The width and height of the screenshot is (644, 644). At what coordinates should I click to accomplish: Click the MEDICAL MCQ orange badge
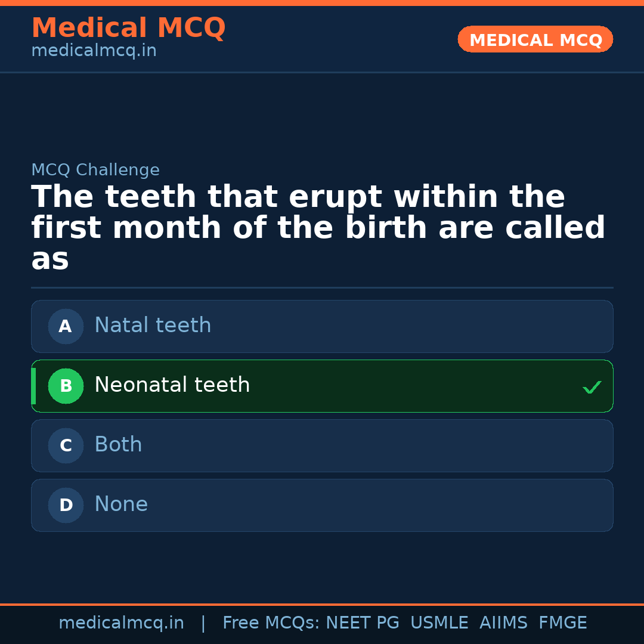point(535,39)
